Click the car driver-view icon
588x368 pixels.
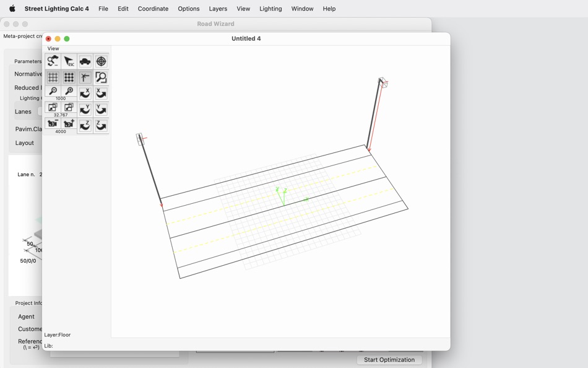click(85, 61)
